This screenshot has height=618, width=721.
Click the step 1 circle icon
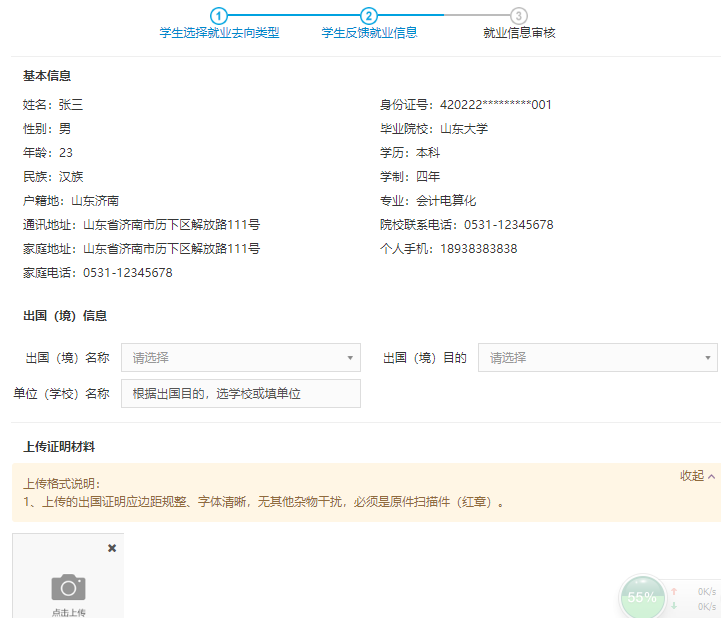(x=219, y=15)
